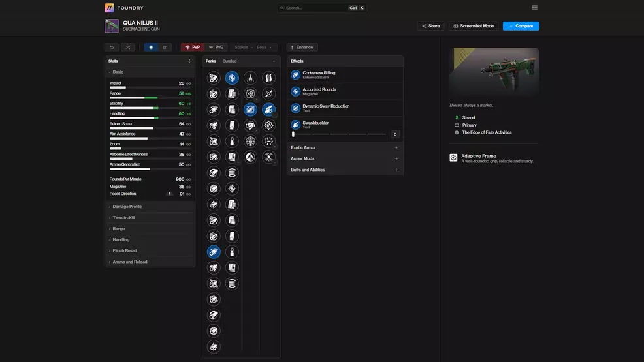Click the Reload Speed stat row
This screenshot has height=362, width=644.
point(150,125)
